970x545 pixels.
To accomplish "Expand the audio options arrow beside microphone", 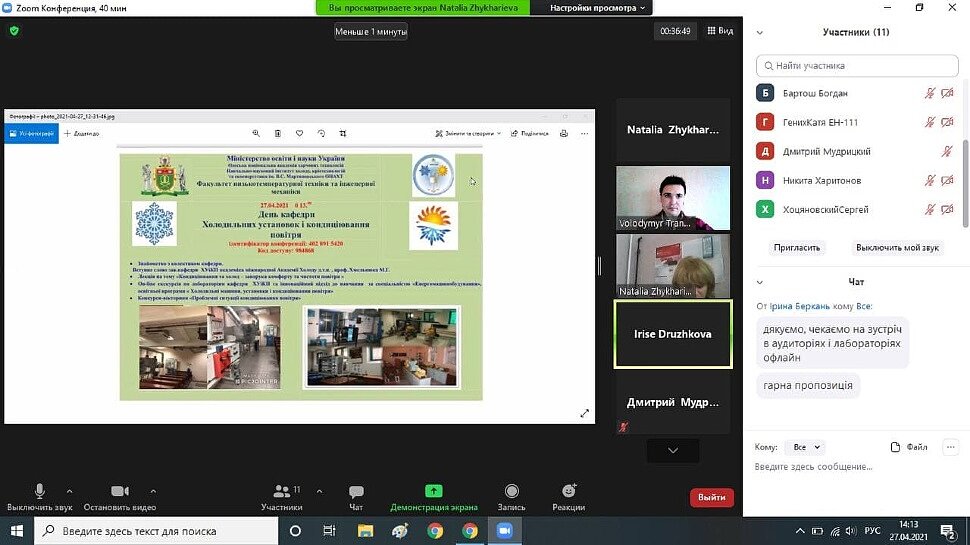I will point(69,491).
